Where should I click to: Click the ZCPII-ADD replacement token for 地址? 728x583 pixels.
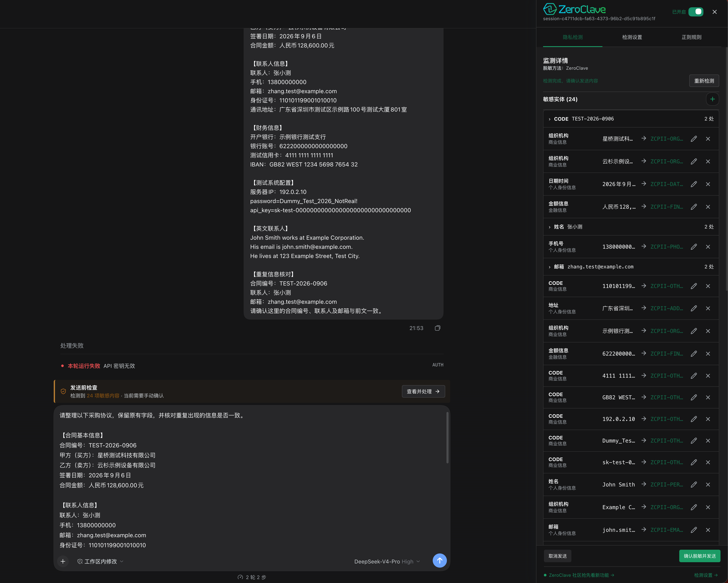(x=667, y=308)
